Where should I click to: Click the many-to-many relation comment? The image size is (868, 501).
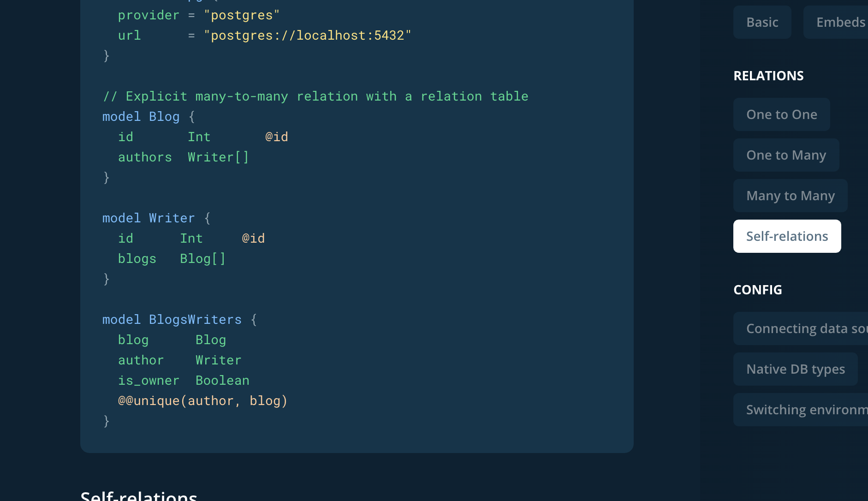[x=315, y=95]
